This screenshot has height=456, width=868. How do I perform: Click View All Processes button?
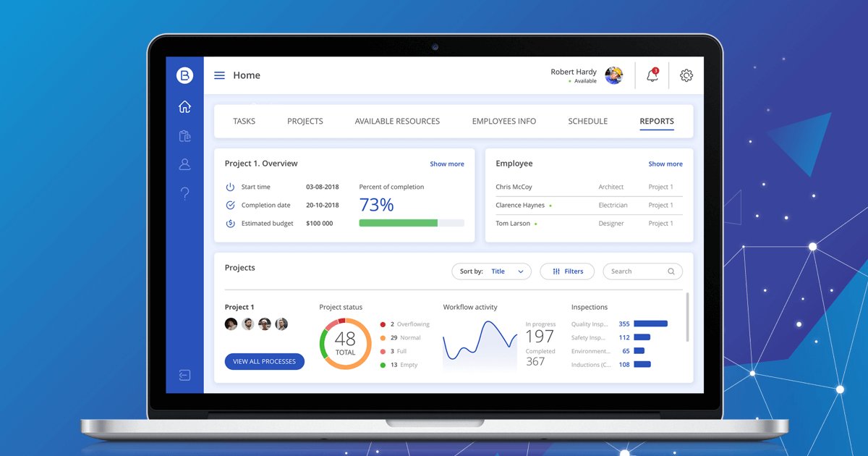click(x=265, y=361)
